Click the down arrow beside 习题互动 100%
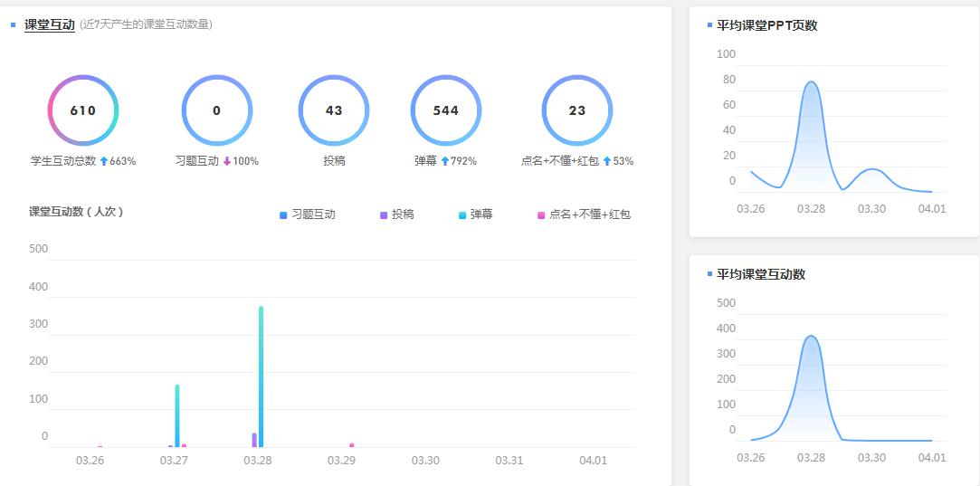 click(x=227, y=161)
